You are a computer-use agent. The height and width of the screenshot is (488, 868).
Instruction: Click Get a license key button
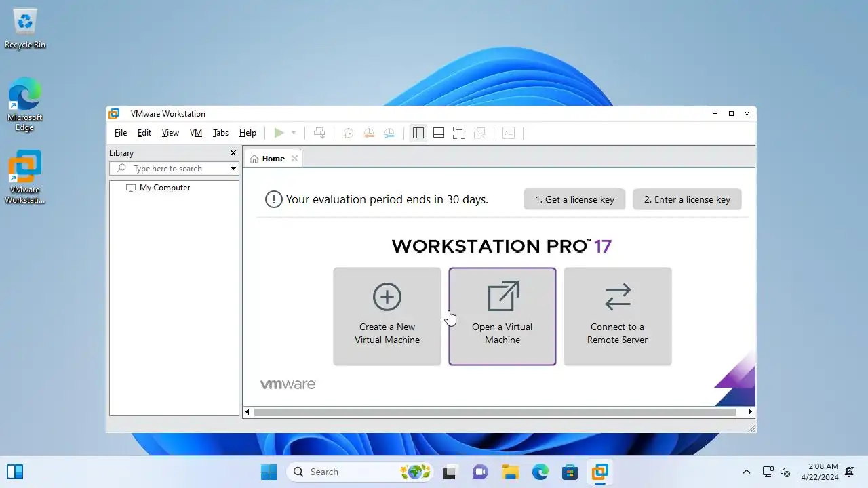574,199
